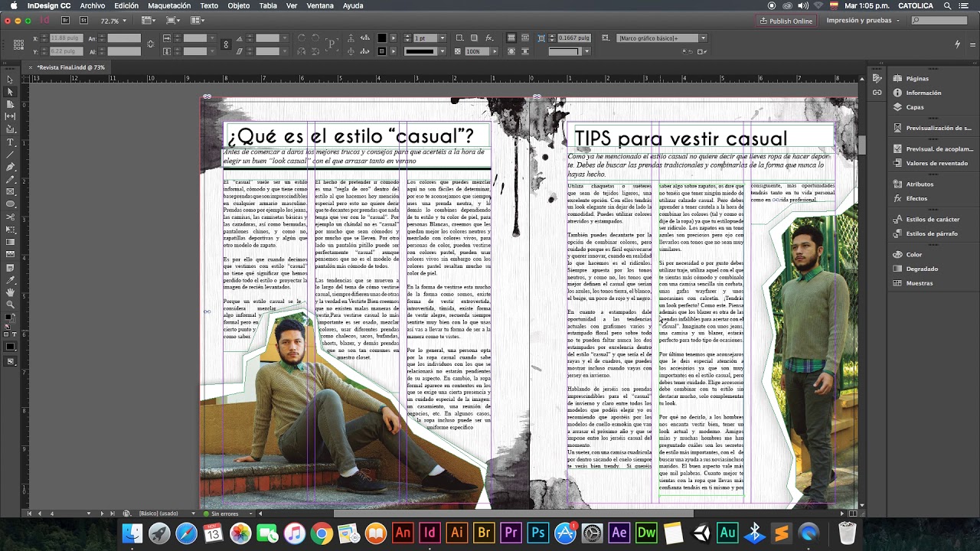
Task: Open Premiere Pro from the dock
Action: pyautogui.click(x=511, y=533)
